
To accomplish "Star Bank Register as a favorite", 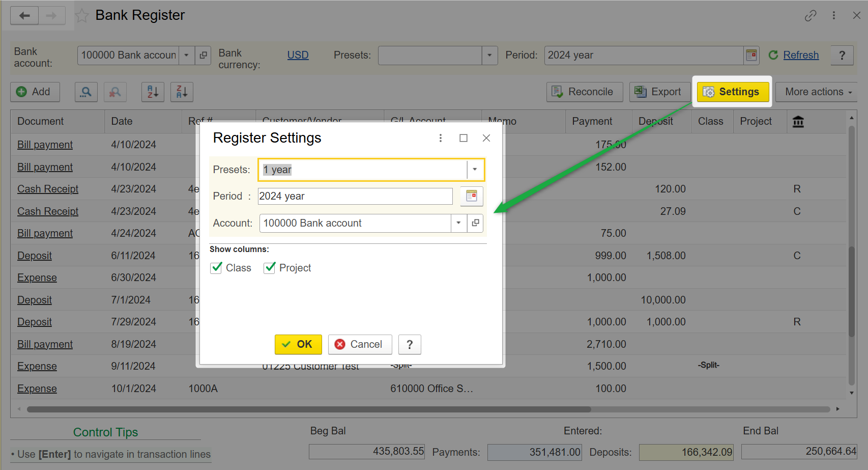I will coord(82,16).
